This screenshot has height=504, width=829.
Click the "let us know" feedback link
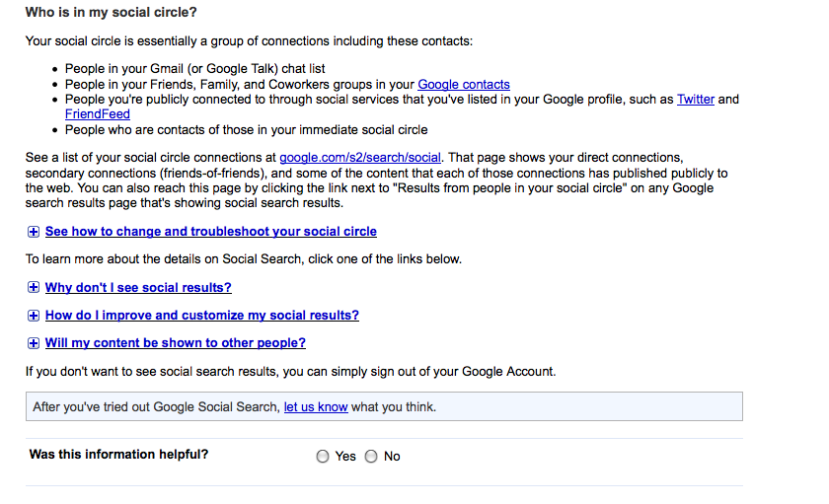(316, 406)
